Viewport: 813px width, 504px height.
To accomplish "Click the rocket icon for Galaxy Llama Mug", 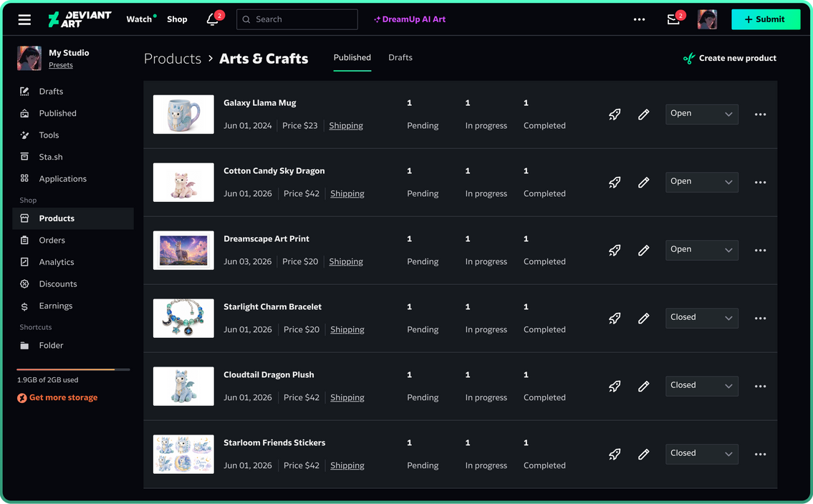I will tap(615, 115).
